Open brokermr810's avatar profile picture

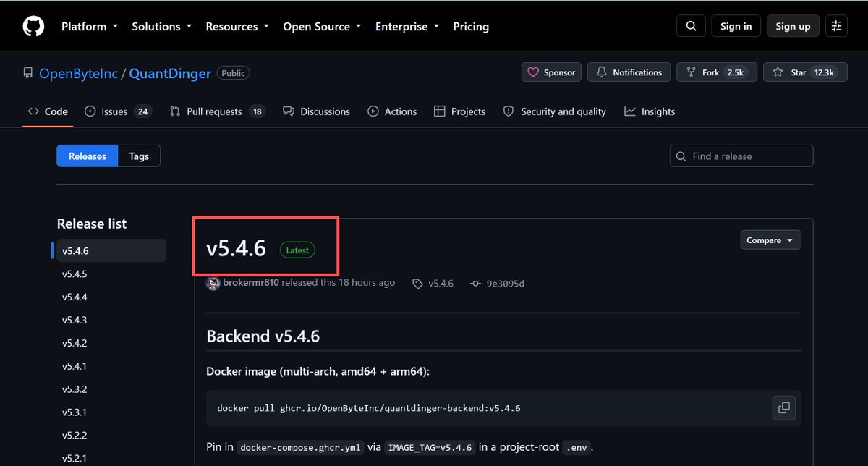click(213, 283)
